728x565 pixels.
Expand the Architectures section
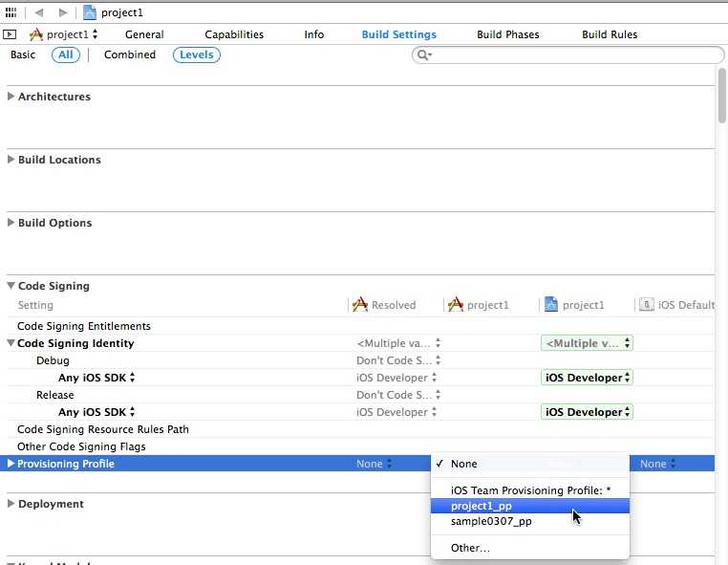pyautogui.click(x=11, y=97)
